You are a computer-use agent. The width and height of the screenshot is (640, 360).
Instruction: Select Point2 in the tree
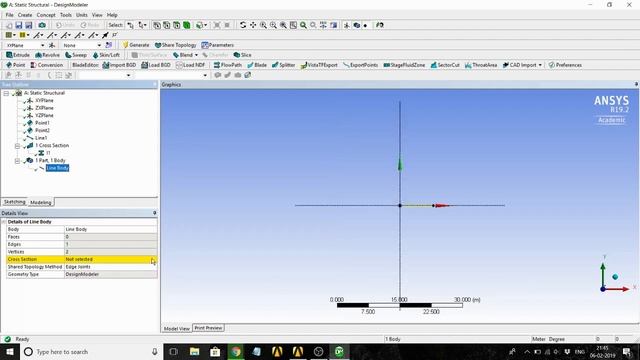coord(42,131)
